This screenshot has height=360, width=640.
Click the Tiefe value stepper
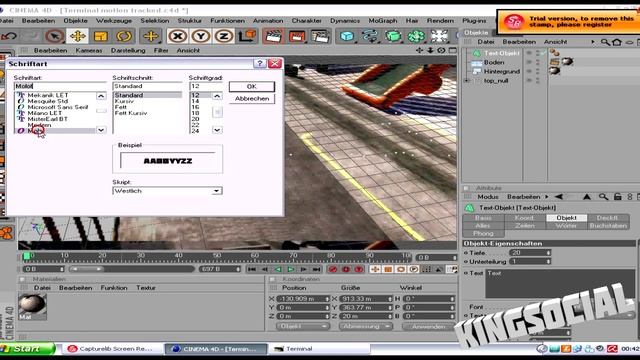pos(548,253)
